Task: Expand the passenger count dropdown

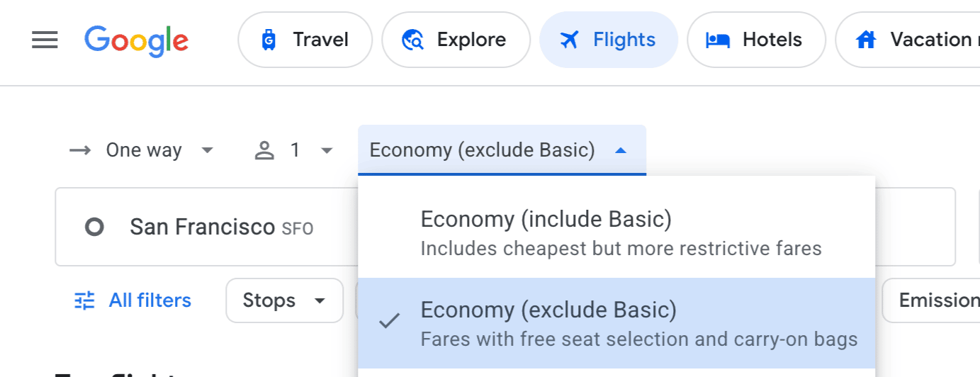Action: point(294,150)
